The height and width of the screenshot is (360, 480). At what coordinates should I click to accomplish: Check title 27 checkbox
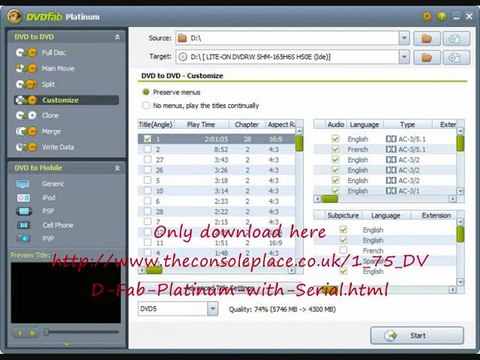147,159
